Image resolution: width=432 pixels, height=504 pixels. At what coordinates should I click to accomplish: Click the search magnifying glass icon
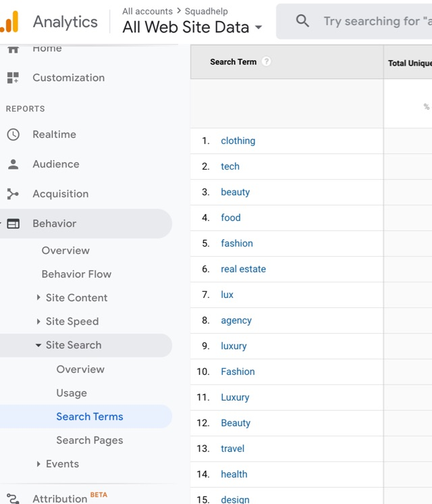click(x=302, y=22)
